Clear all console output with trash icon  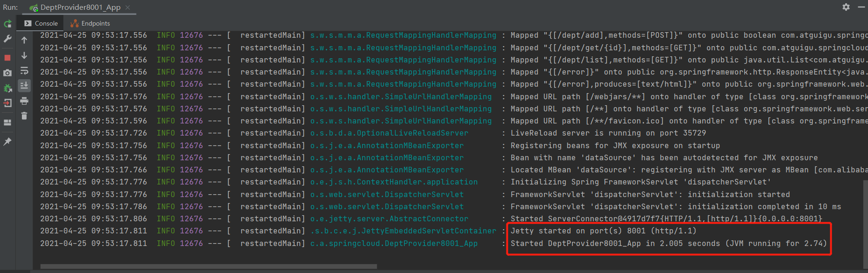(24, 116)
